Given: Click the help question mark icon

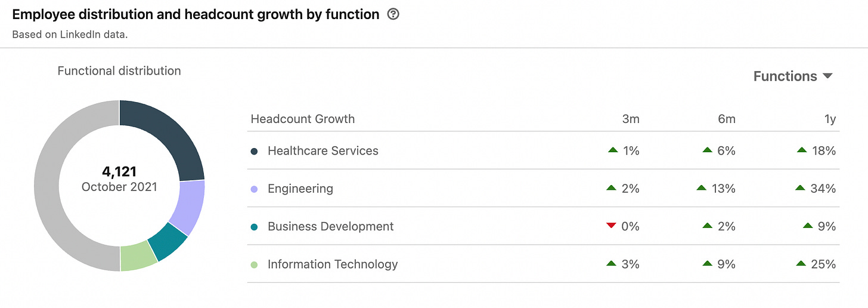Looking at the screenshot, I should click(x=393, y=14).
